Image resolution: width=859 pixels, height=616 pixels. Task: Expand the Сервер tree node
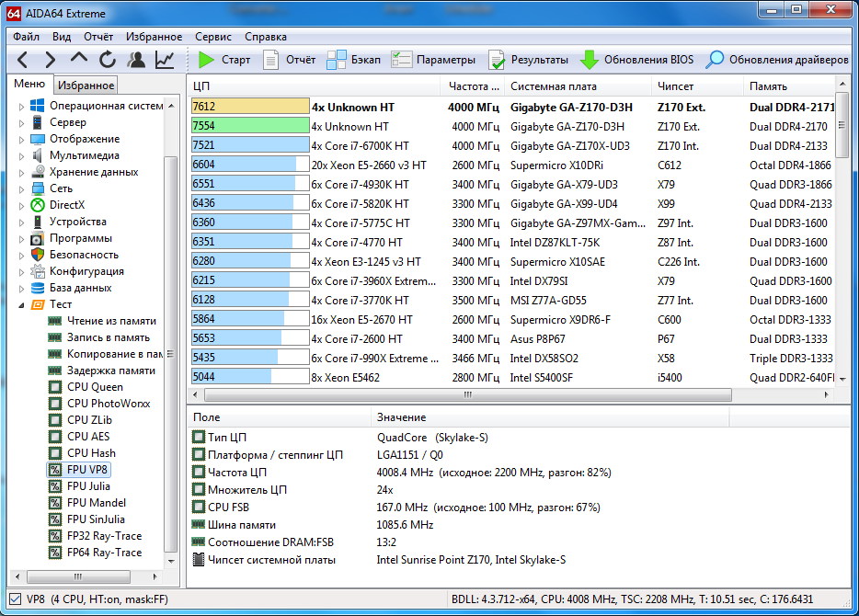point(21,123)
